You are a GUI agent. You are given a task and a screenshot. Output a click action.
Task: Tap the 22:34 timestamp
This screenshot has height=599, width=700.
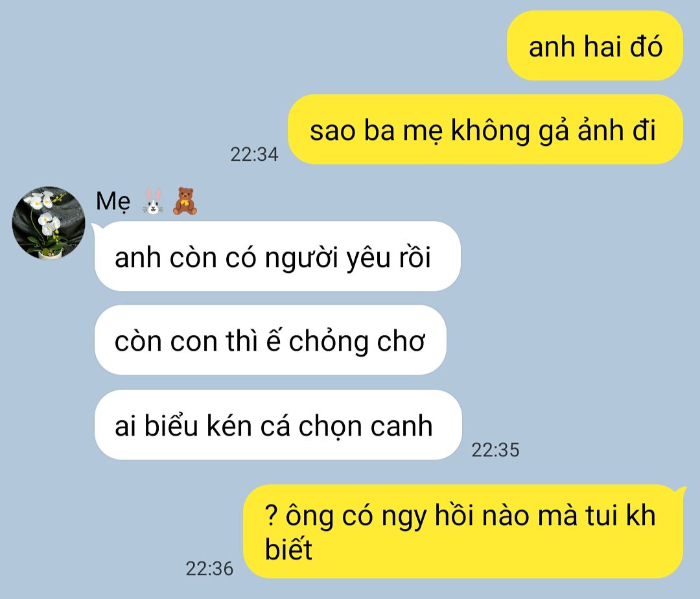[254, 154]
